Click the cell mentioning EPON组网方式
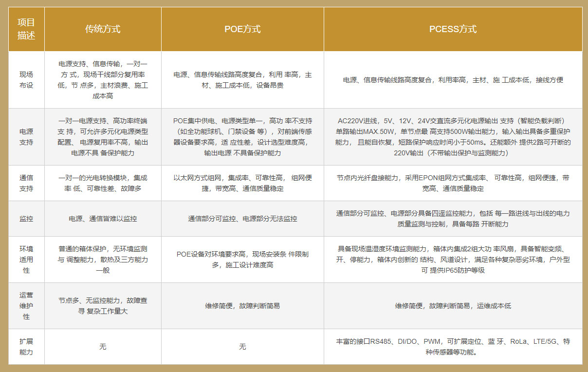588x372 pixels. click(453, 183)
